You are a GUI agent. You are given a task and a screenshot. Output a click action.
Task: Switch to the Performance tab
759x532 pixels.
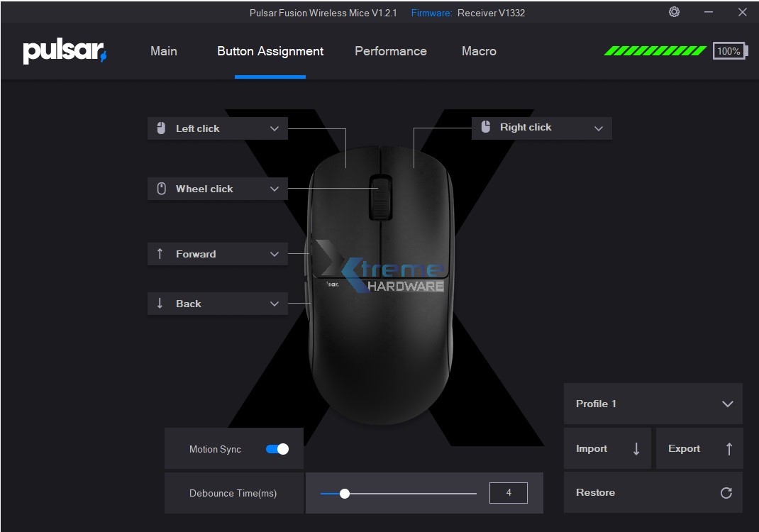coord(390,51)
